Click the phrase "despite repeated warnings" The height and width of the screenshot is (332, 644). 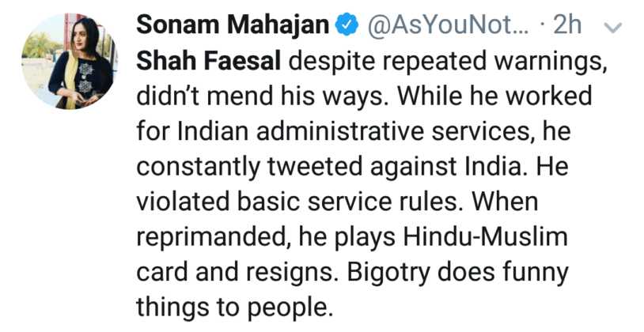click(x=448, y=62)
